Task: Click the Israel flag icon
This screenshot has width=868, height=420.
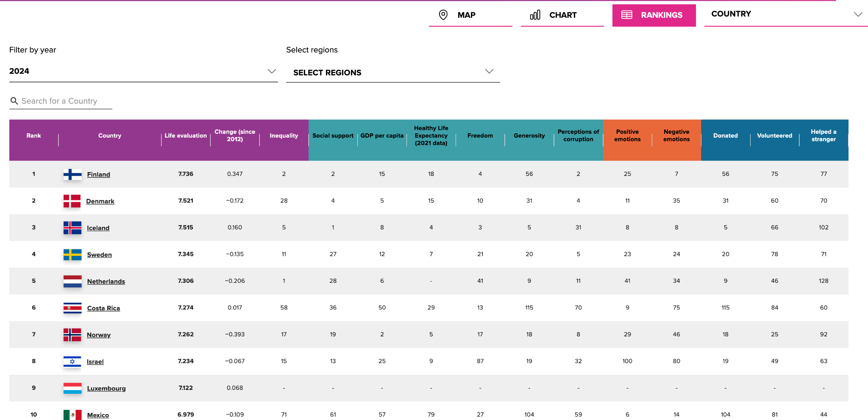Action: [72, 362]
